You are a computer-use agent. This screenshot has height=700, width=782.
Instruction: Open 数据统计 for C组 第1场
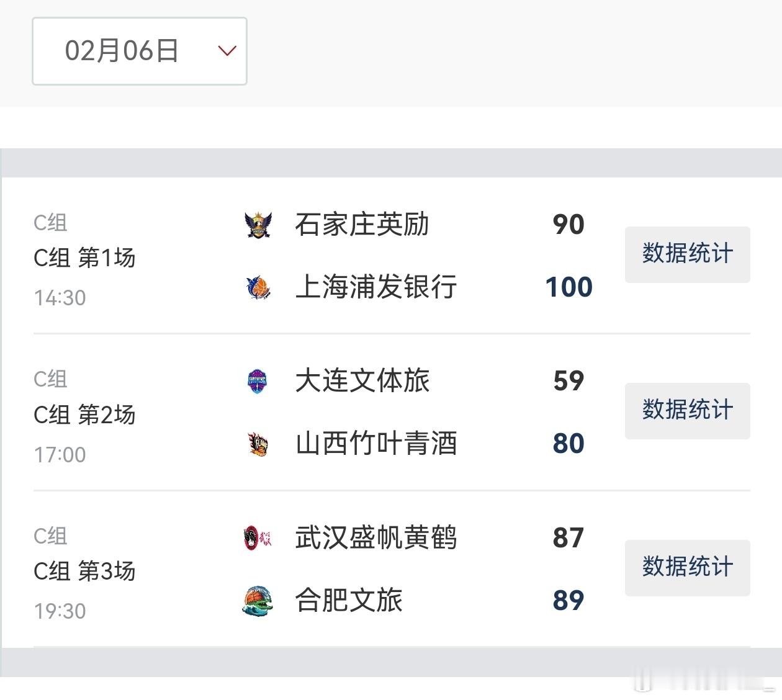pyautogui.click(x=687, y=254)
